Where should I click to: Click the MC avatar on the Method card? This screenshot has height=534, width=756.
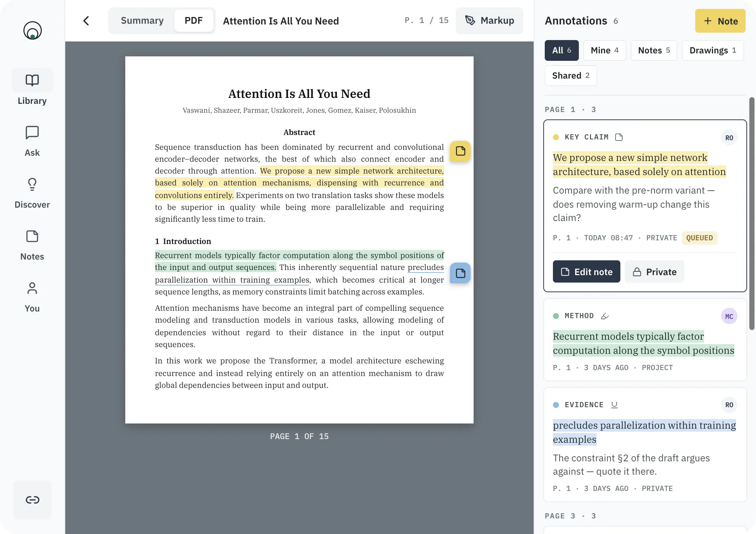click(x=729, y=316)
